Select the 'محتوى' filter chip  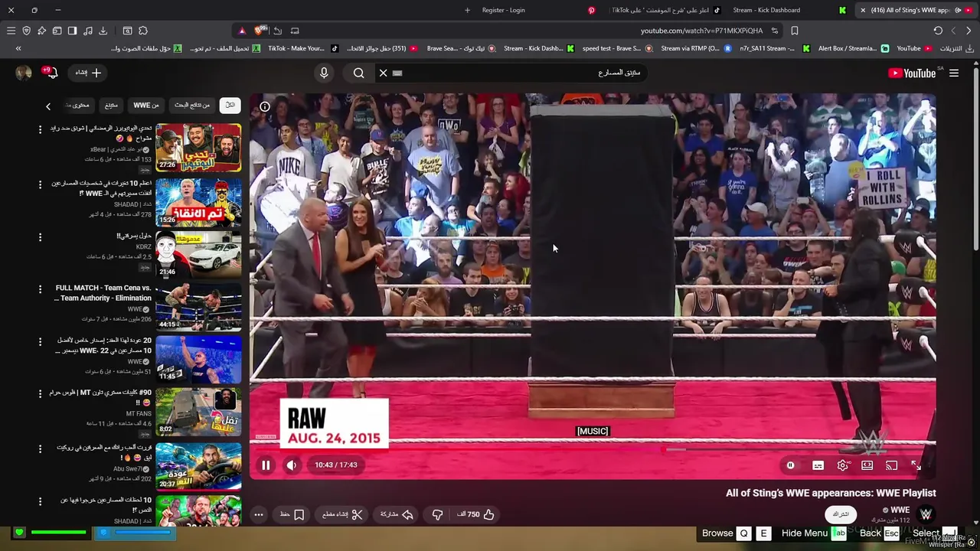pos(77,105)
